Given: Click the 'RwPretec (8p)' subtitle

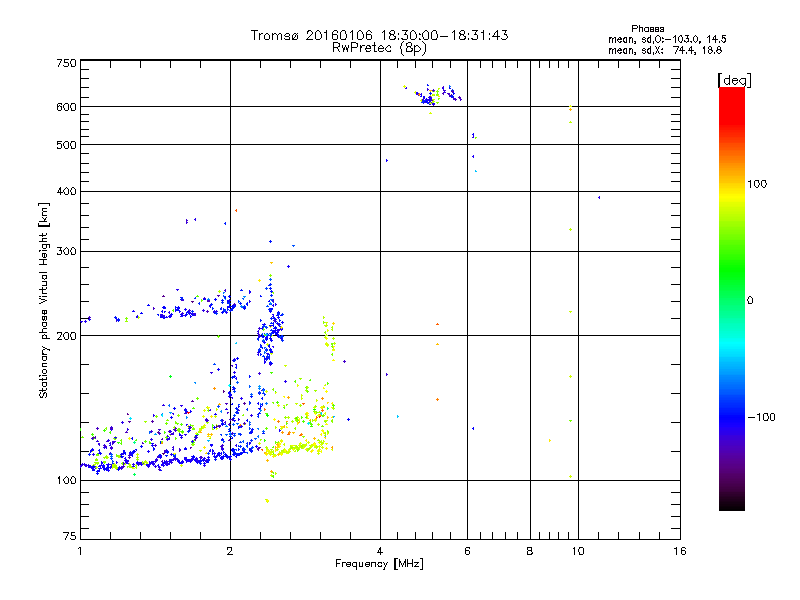Looking at the screenshot, I should [x=379, y=48].
